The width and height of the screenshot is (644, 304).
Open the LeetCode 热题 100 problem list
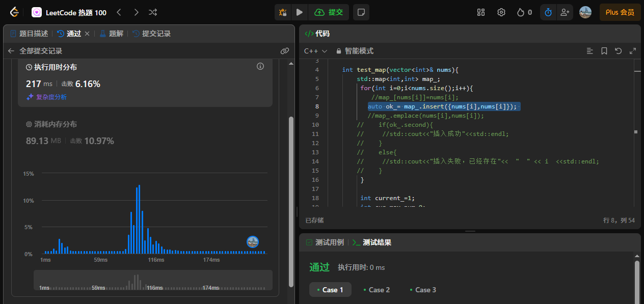click(69, 12)
